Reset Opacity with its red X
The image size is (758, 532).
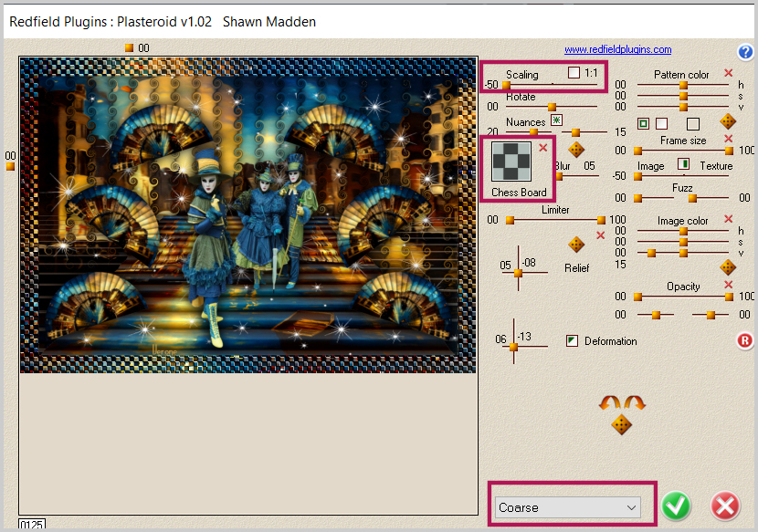(x=729, y=285)
